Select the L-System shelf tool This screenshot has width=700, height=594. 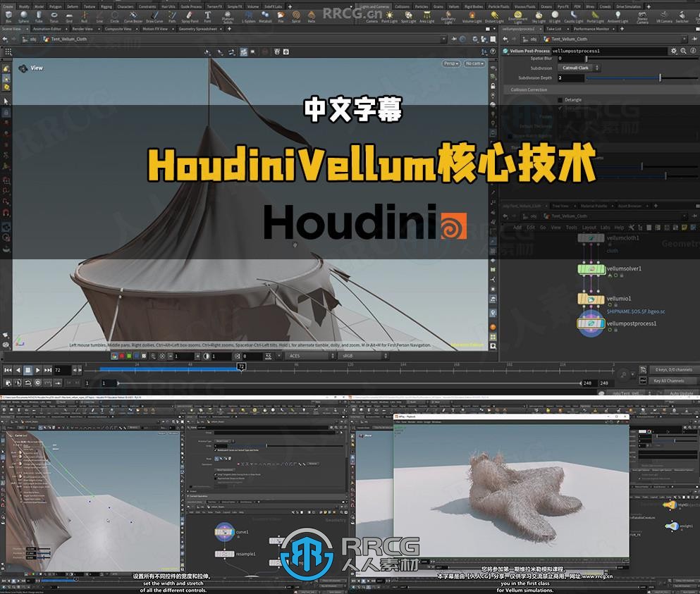coord(249,17)
